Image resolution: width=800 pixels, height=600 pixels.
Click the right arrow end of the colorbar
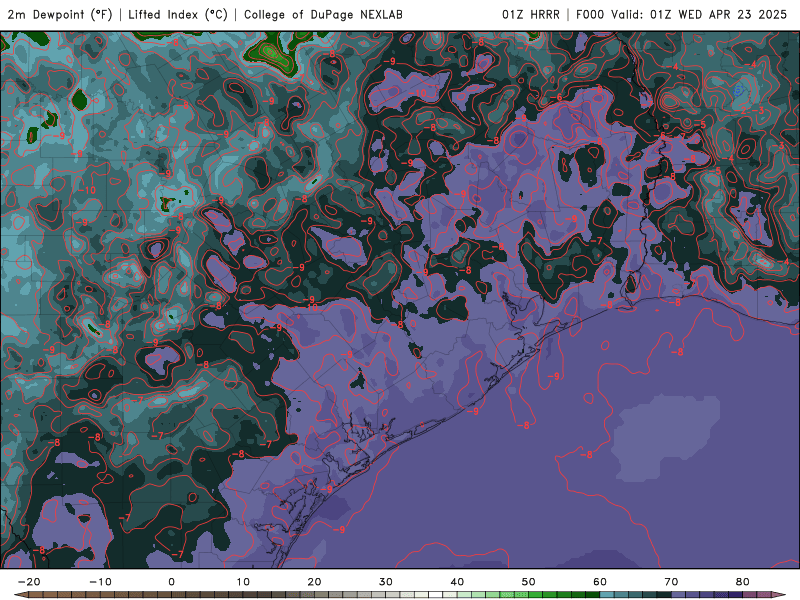coord(779,595)
